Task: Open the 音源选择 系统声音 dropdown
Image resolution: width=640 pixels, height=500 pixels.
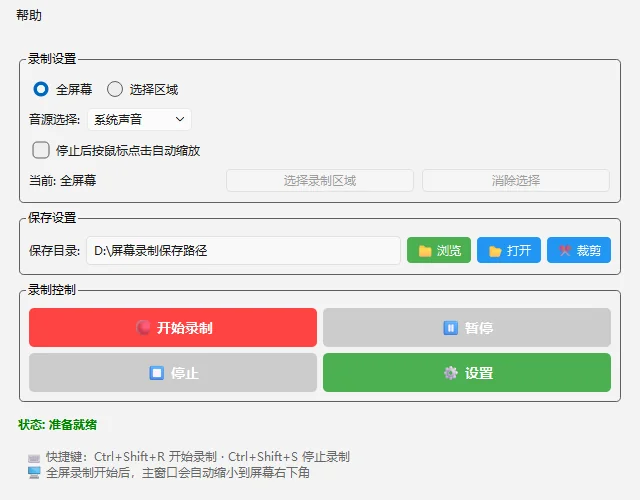Action: click(x=139, y=120)
